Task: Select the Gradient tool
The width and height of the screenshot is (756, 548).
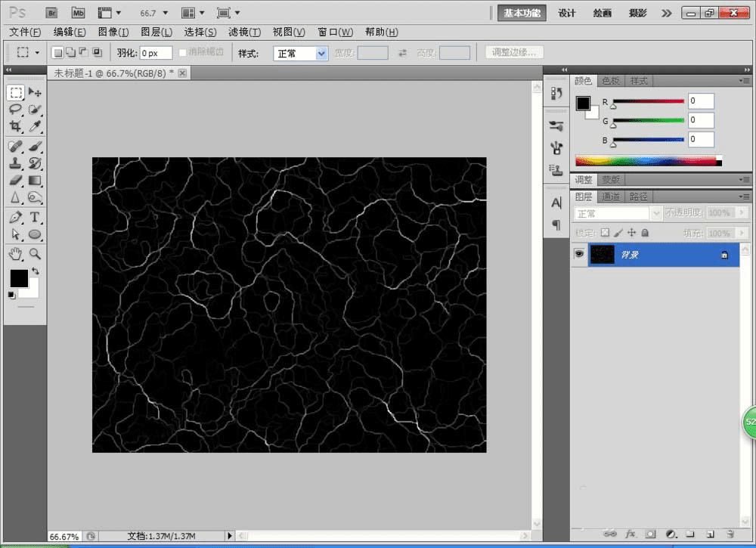Action: coord(35,181)
